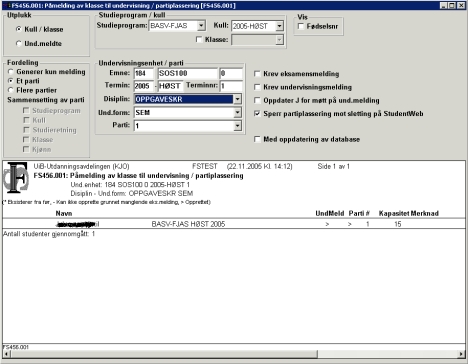Click the Termin year field containing 2005
The height and width of the screenshot is (364, 468).
point(144,86)
